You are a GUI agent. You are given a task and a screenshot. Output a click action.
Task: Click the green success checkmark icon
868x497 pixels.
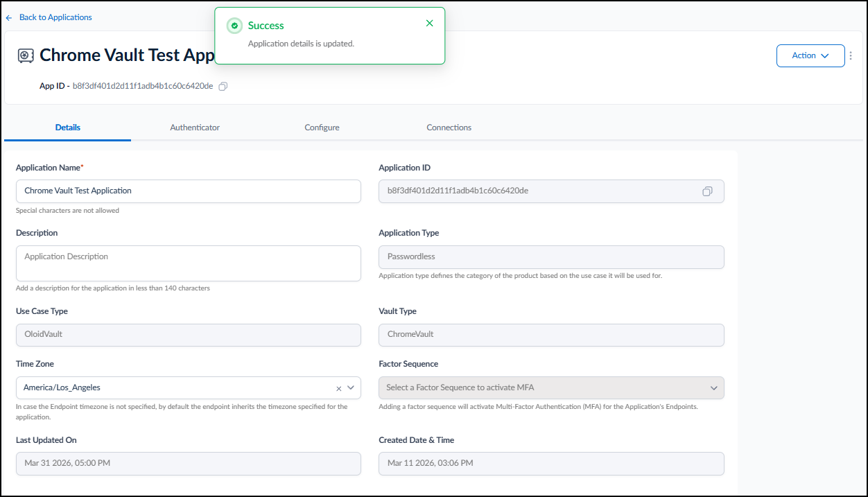(x=234, y=26)
